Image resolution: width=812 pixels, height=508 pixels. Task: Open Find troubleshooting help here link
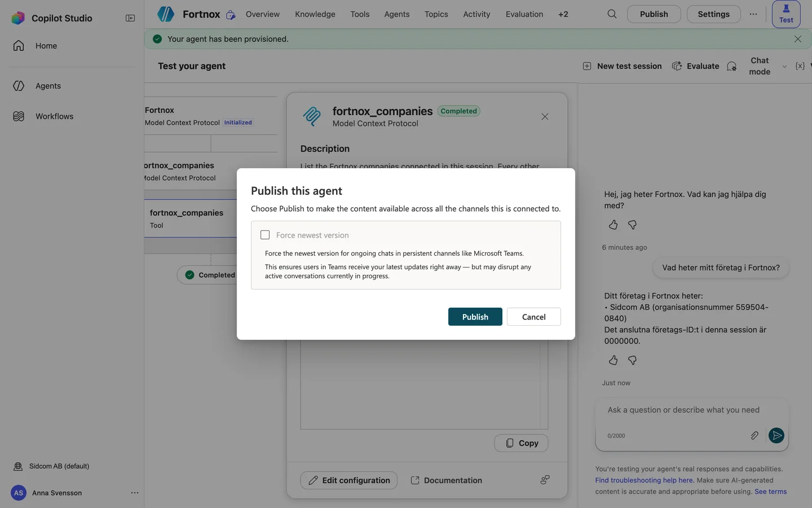645,480
